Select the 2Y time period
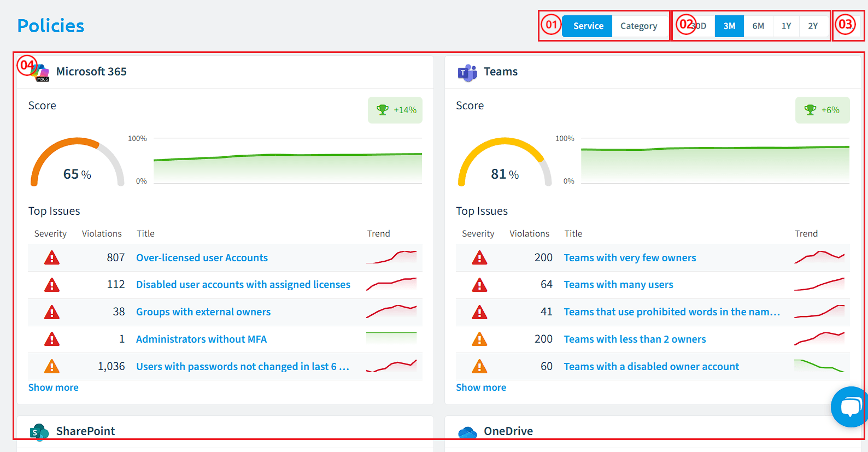 pyautogui.click(x=813, y=26)
